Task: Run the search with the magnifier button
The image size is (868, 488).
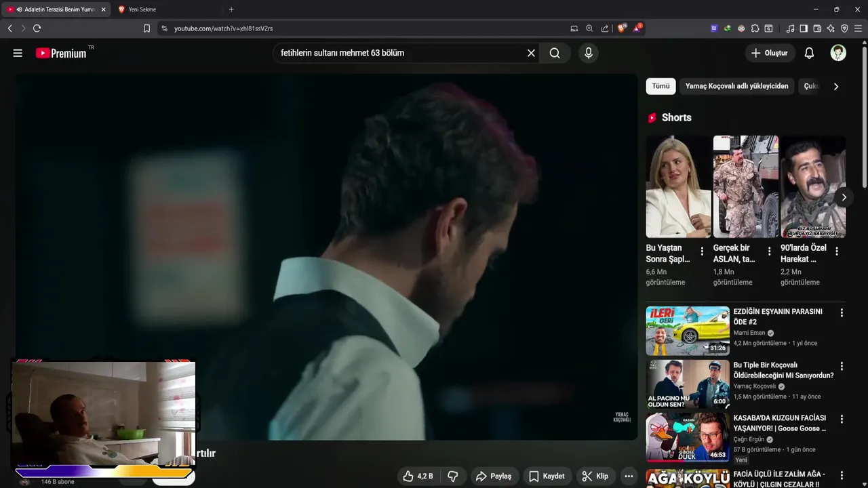Action: [555, 53]
